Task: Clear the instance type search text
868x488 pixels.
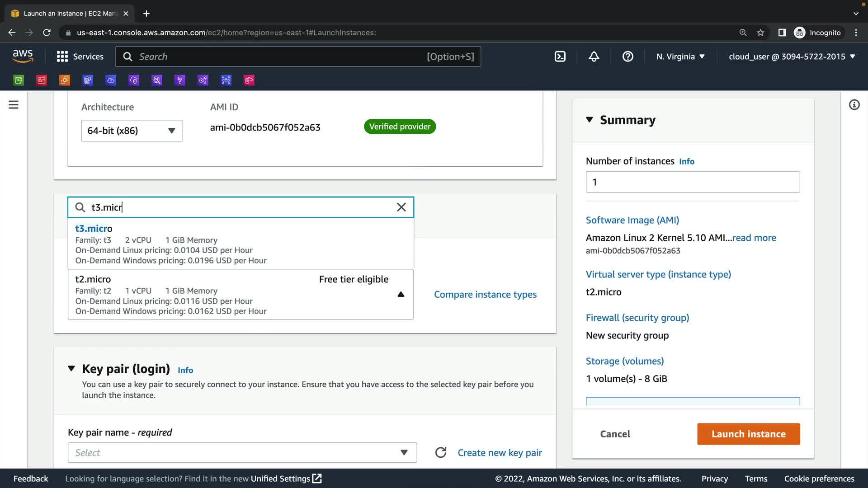Action: click(x=401, y=207)
